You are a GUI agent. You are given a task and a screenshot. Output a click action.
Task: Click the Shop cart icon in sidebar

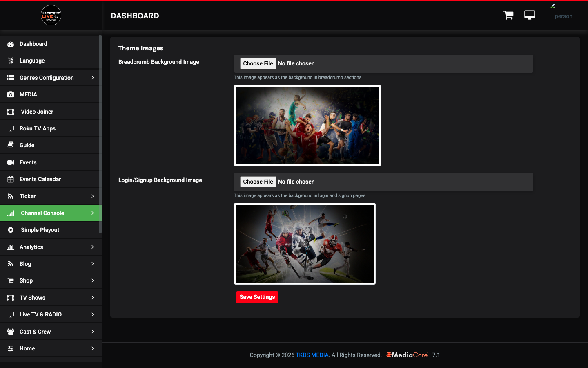click(11, 280)
